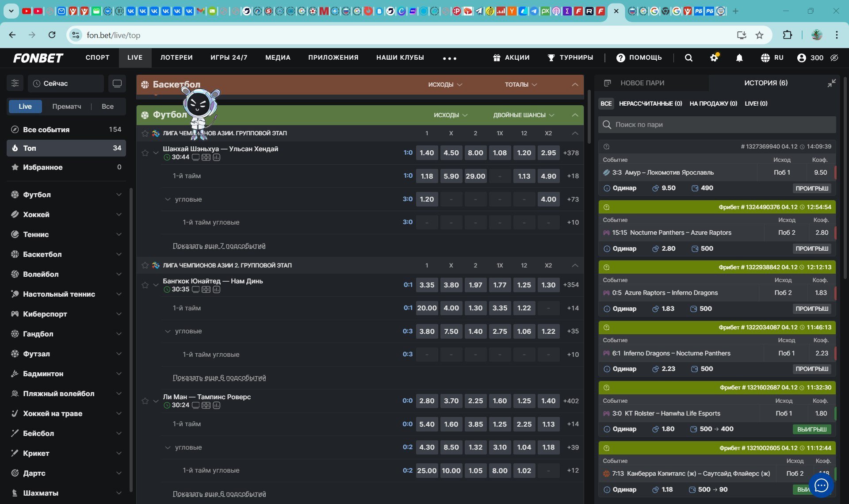The image size is (849, 504).
Task: Click the monitor view icon beside Сейчас
Action: (x=117, y=83)
